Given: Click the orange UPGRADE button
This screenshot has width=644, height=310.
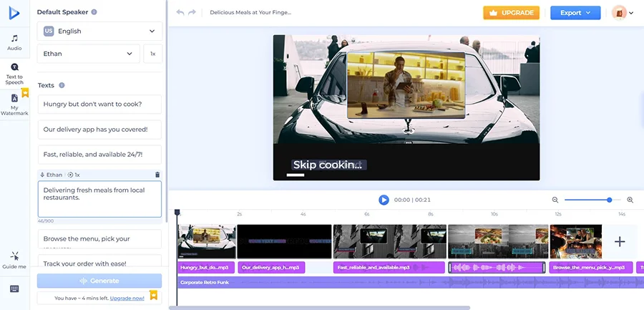Looking at the screenshot, I should point(511,13).
